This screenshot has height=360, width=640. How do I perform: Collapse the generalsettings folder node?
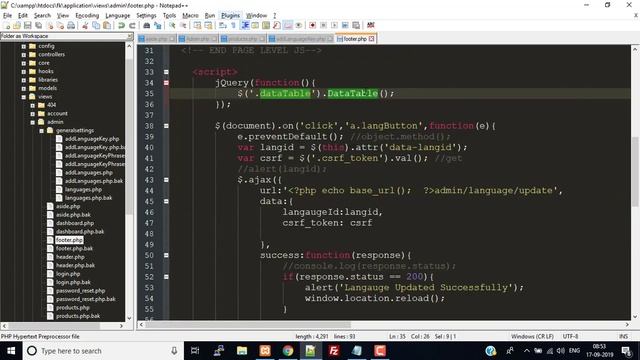coord(42,131)
